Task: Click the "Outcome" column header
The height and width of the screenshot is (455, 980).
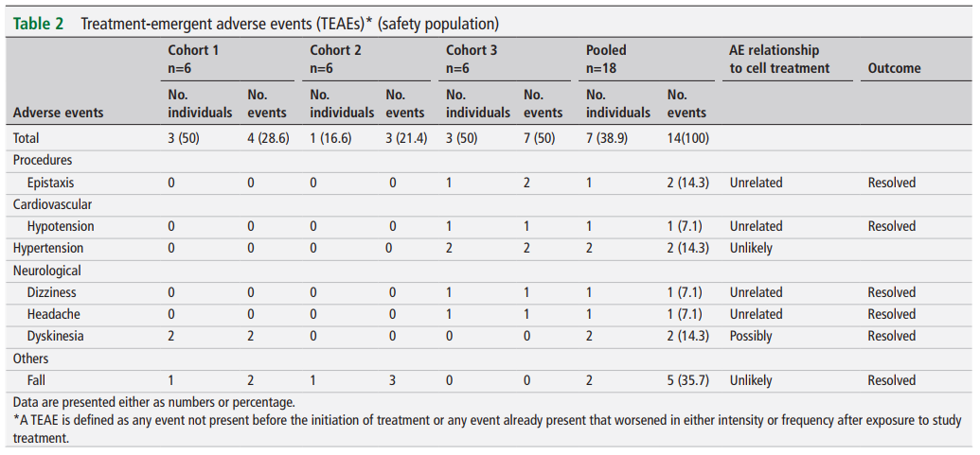Action: pyautogui.click(x=894, y=68)
